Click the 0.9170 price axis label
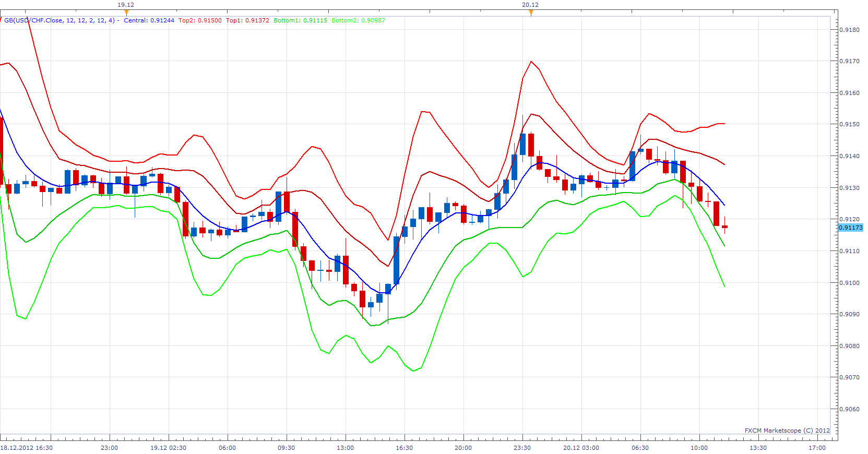The height and width of the screenshot is (454, 868). 849,61
